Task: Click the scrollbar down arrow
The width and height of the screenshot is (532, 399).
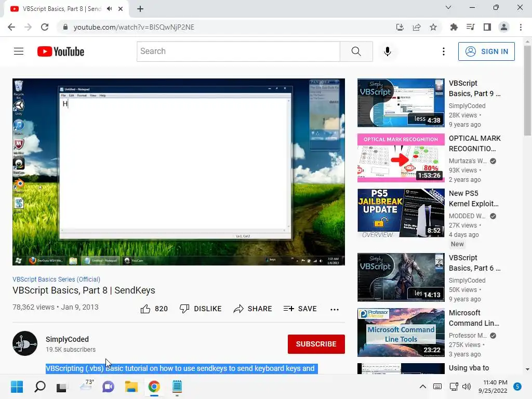Action: (527, 369)
